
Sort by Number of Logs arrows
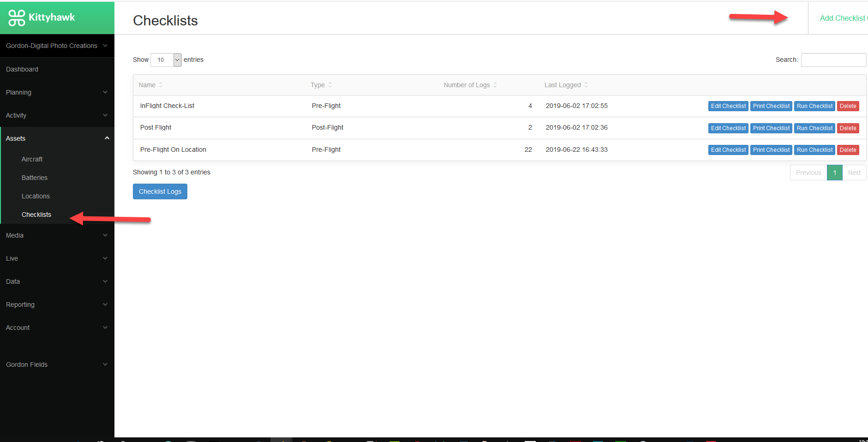[495, 85]
